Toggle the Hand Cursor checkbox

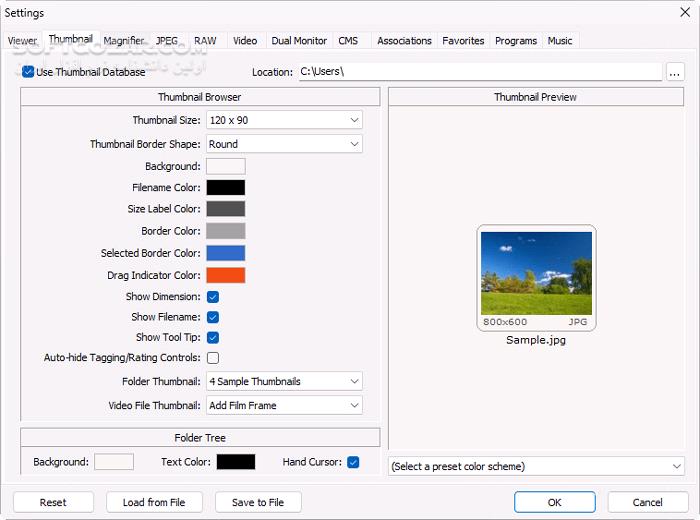point(353,462)
